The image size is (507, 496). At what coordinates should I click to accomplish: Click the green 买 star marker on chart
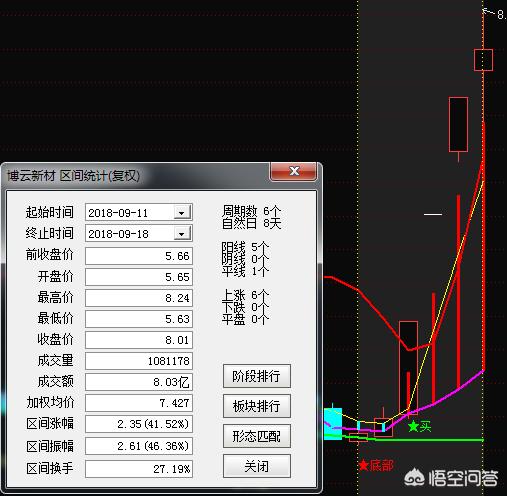(419, 426)
